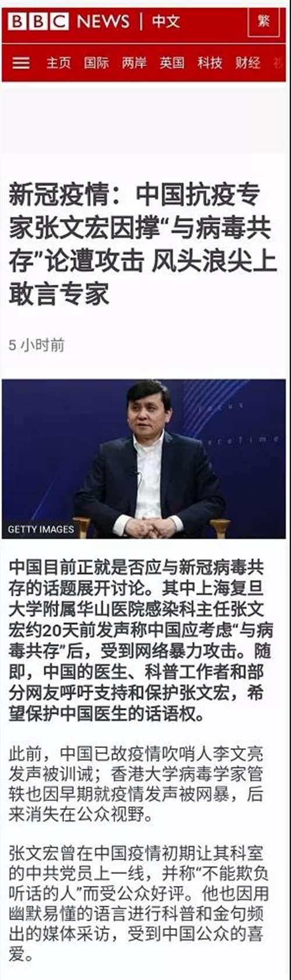Click the 中文 service label

coord(166,22)
